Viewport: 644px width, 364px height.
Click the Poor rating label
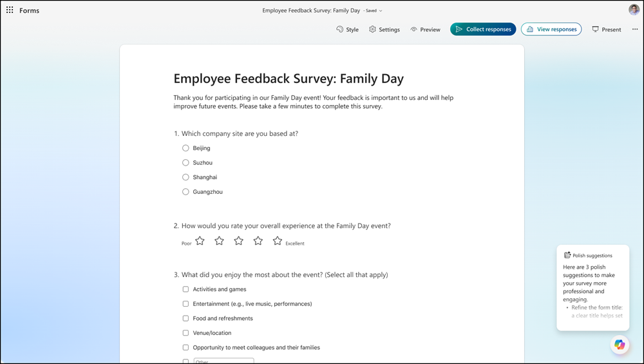pyautogui.click(x=187, y=244)
